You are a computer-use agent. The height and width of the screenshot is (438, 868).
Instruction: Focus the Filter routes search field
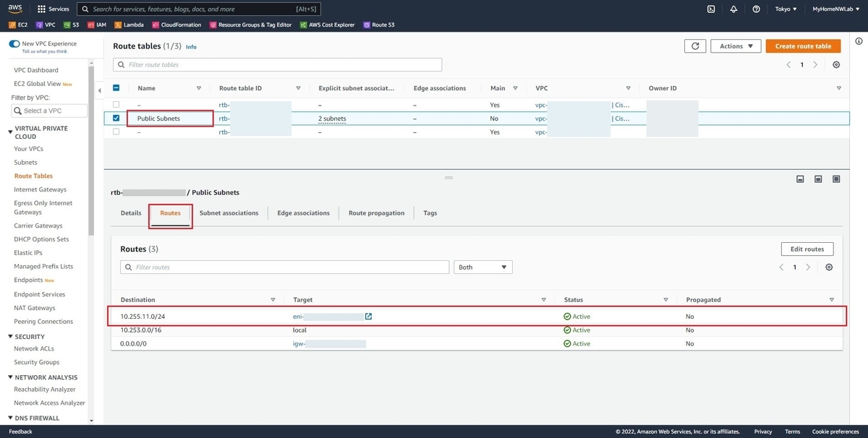[x=285, y=267]
